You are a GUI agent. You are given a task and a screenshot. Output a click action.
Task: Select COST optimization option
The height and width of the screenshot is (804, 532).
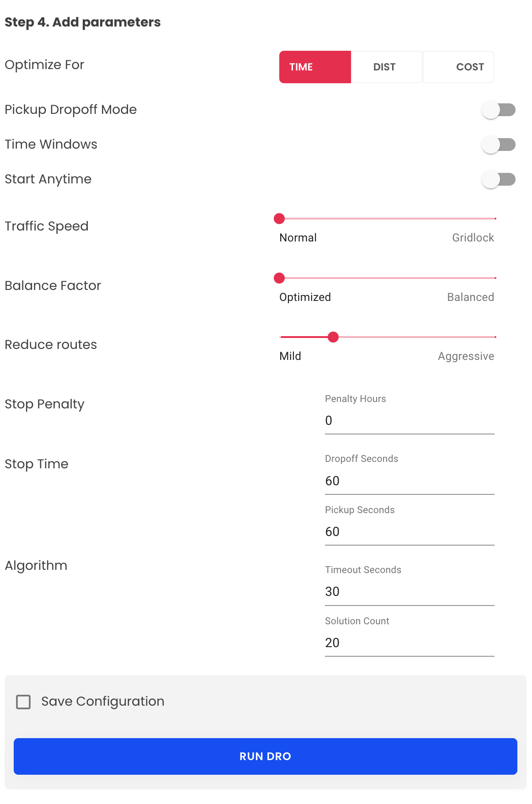458,67
